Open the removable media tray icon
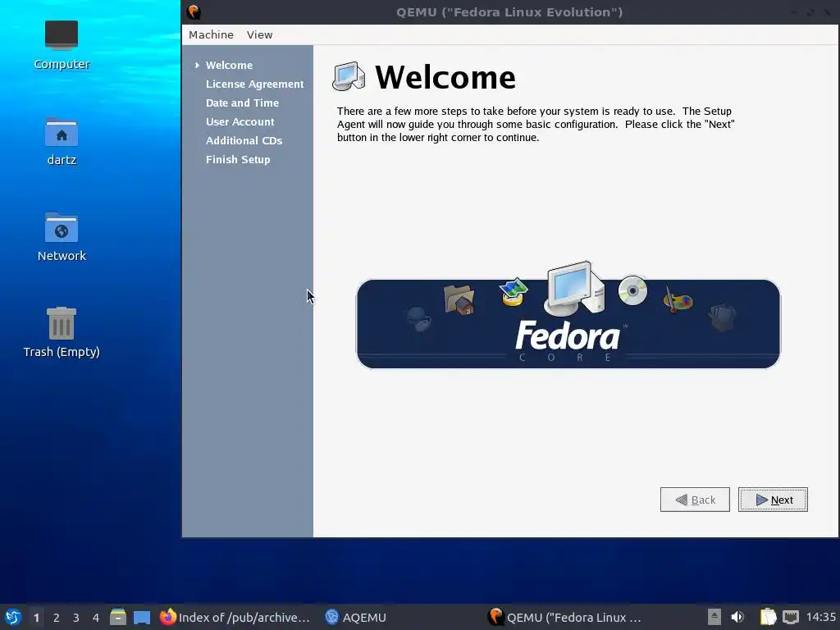Image resolution: width=840 pixels, height=630 pixels. pyautogui.click(x=714, y=617)
